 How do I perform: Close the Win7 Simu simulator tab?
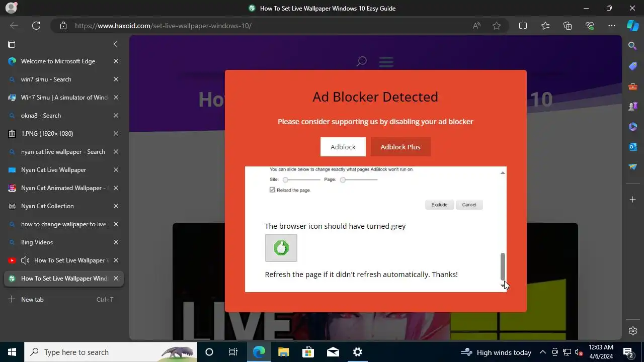pos(116,98)
